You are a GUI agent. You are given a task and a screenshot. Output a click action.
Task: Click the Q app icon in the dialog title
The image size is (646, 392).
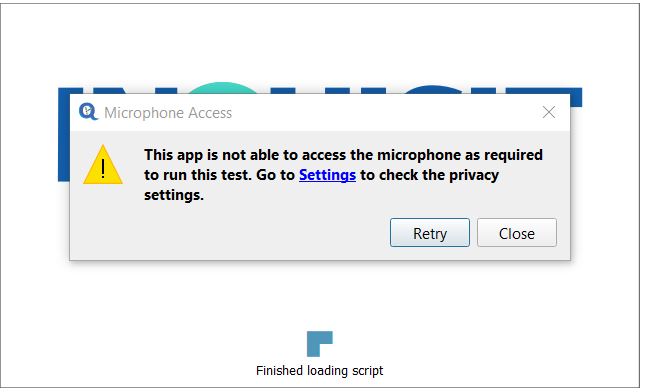tap(88, 112)
